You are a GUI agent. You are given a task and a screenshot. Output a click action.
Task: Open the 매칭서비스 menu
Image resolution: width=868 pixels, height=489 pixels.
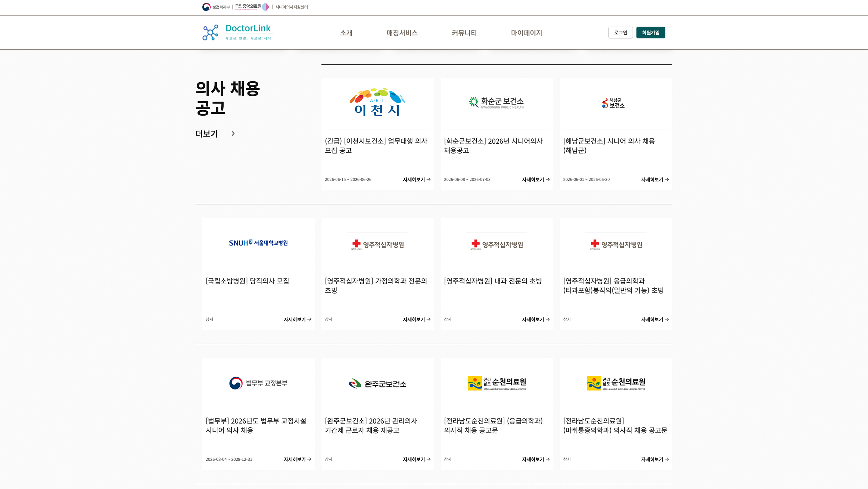402,33
